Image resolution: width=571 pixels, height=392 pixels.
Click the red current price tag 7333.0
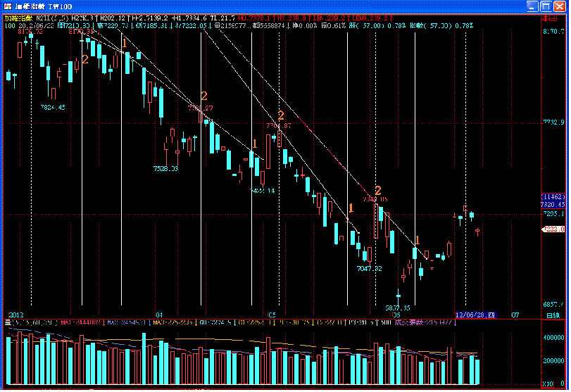pyautogui.click(x=551, y=229)
